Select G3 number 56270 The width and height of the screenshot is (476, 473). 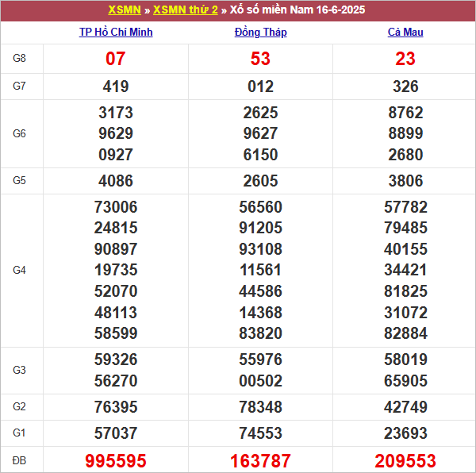tap(116, 381)
